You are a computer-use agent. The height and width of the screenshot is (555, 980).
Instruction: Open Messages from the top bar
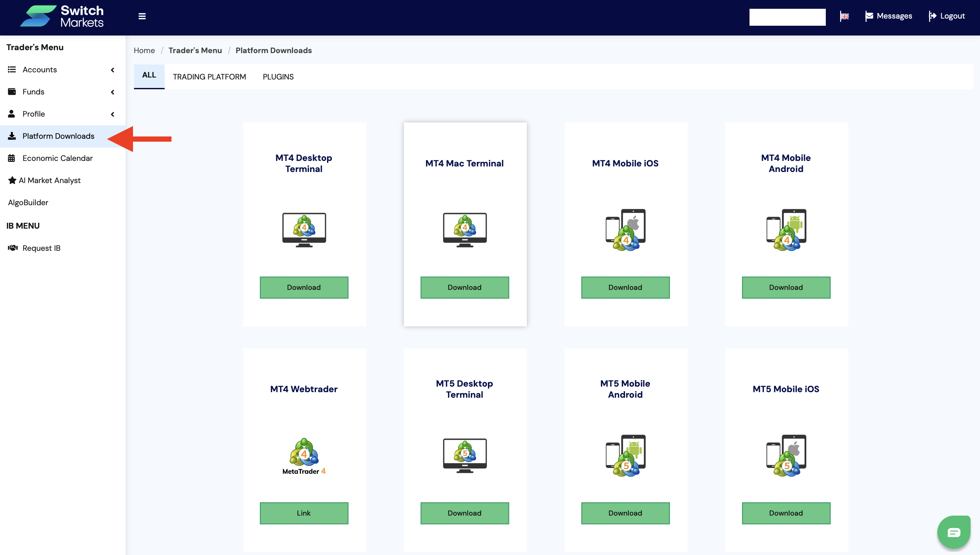click(x=888, y=16)
